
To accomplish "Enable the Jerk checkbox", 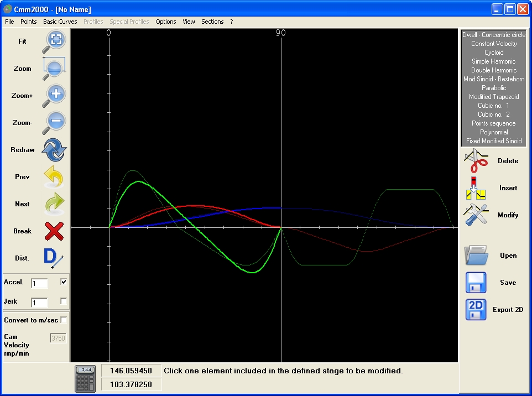I will point(64,301).
